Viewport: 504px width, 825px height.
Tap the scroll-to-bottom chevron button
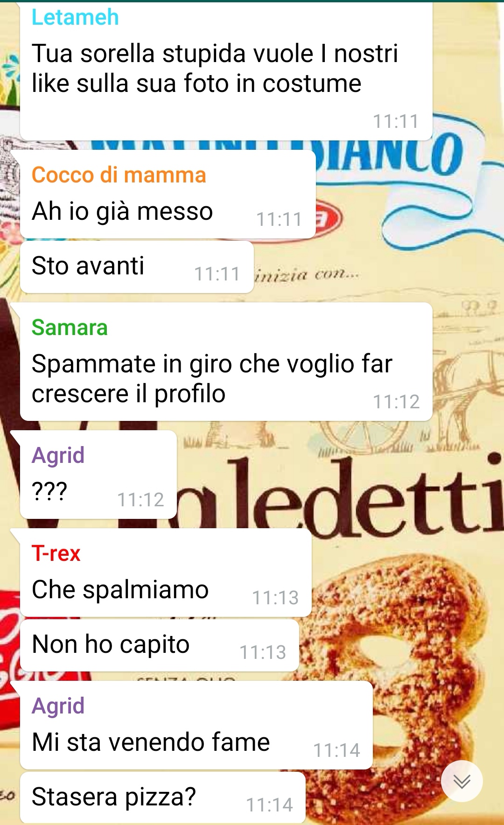click(x=462, y=781)
